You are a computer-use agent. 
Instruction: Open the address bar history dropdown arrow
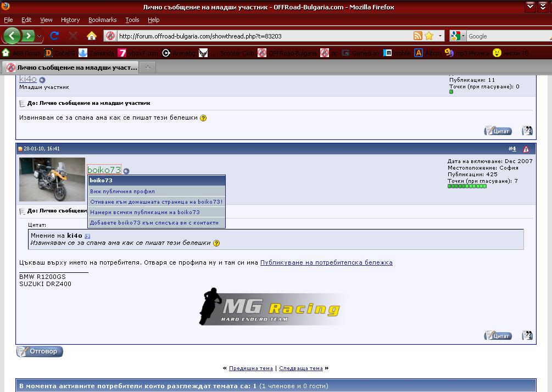pyautogui.click(x=441, y=36)
